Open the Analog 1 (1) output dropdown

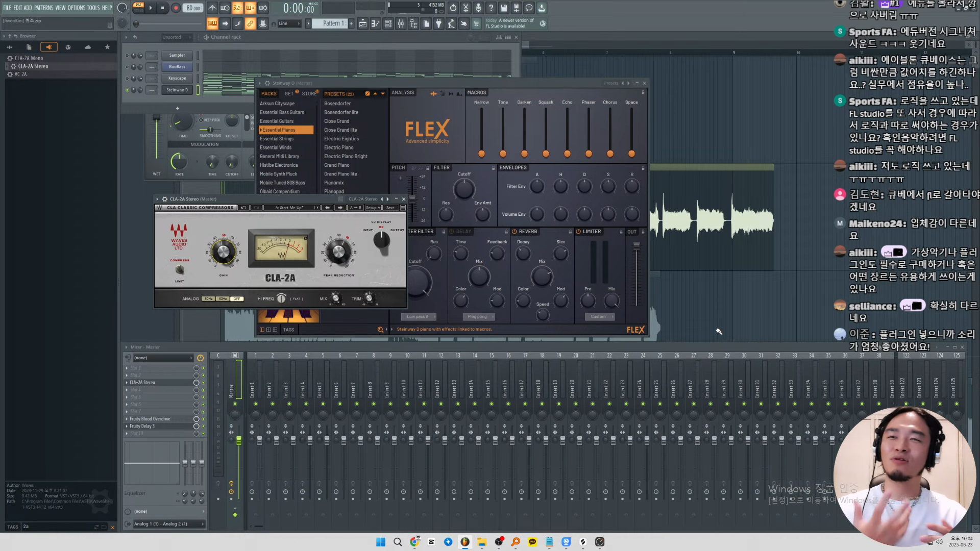(x=168, y=524)
